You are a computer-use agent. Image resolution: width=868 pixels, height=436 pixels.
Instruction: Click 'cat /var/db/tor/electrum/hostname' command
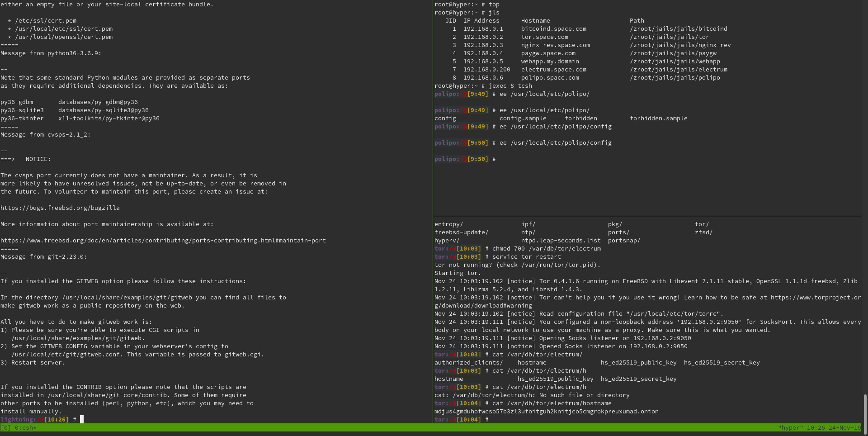pyautogui.click(x=552, y=403)
